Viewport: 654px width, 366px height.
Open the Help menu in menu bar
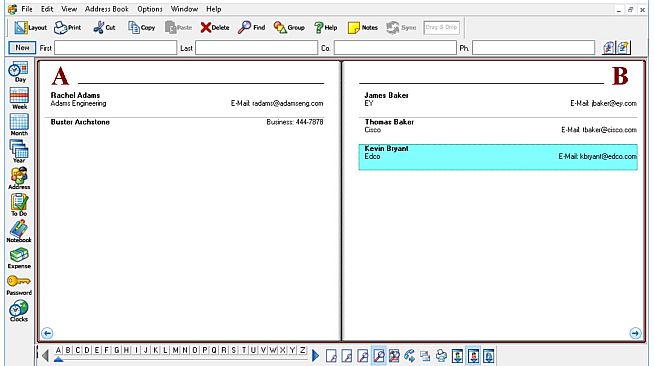click(214, 9)
